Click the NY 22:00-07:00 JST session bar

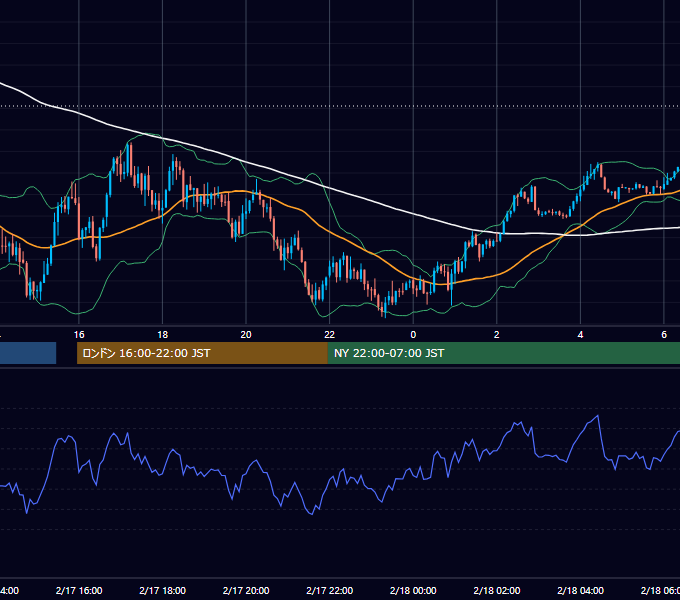click(503, 353)
